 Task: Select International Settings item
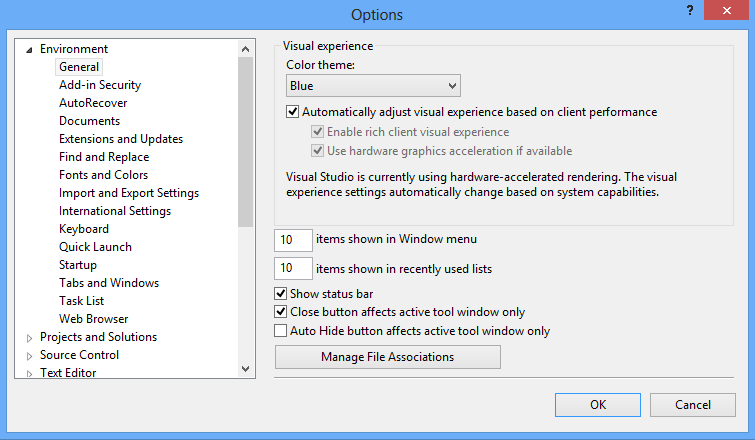(x=115, y=211)
